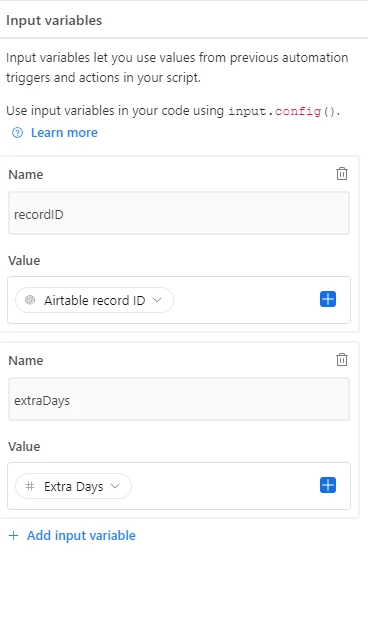Open the Learn more link
Screen dimensions: 368x626
[x=64, y=133]
